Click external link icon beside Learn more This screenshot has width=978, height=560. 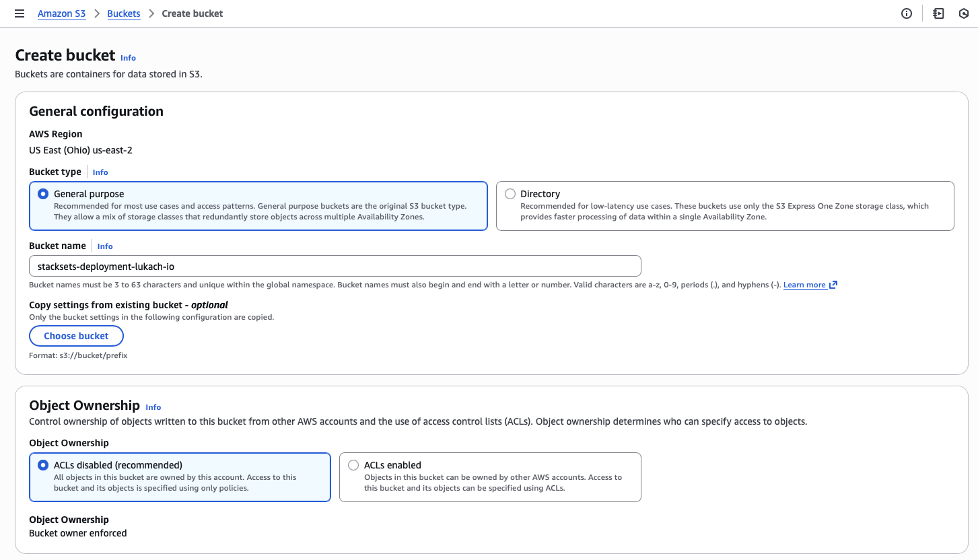tap(833, 285)
